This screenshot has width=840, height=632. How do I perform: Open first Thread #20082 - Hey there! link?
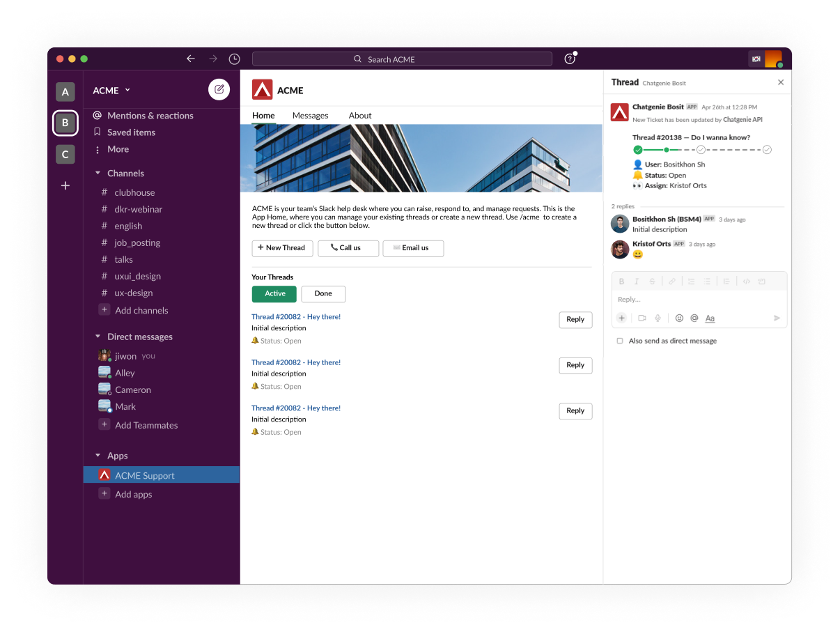tap(296, 317)
